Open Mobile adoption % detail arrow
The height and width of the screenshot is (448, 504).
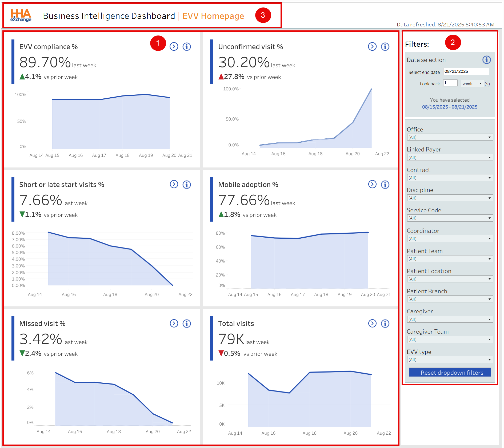372,184
